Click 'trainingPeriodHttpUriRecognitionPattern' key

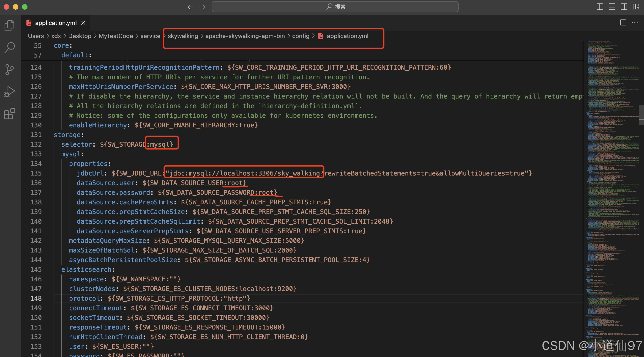pos(144,68)
